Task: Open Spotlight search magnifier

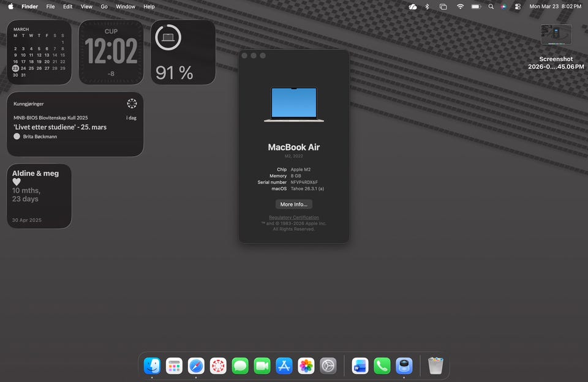Action: click(491, 7)
